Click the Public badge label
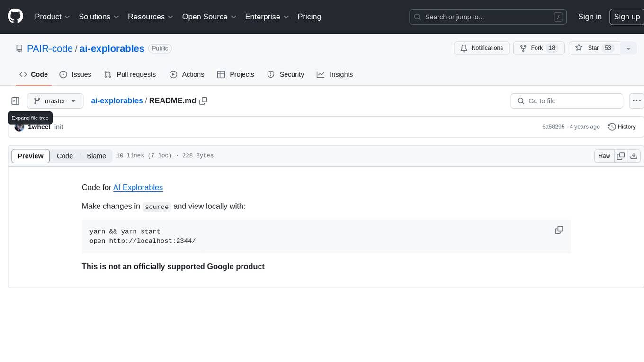Viewport: 644px width, 362px height. coord(160,48)
